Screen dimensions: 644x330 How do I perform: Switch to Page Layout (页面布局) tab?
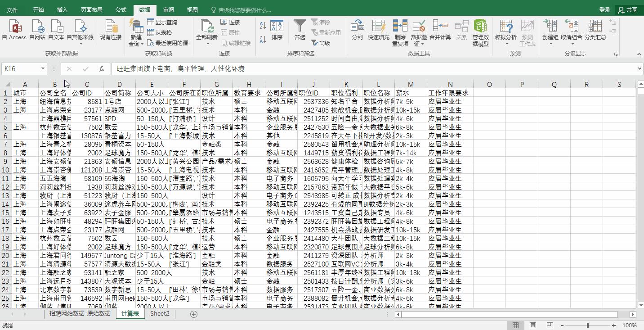coord(91,9)
